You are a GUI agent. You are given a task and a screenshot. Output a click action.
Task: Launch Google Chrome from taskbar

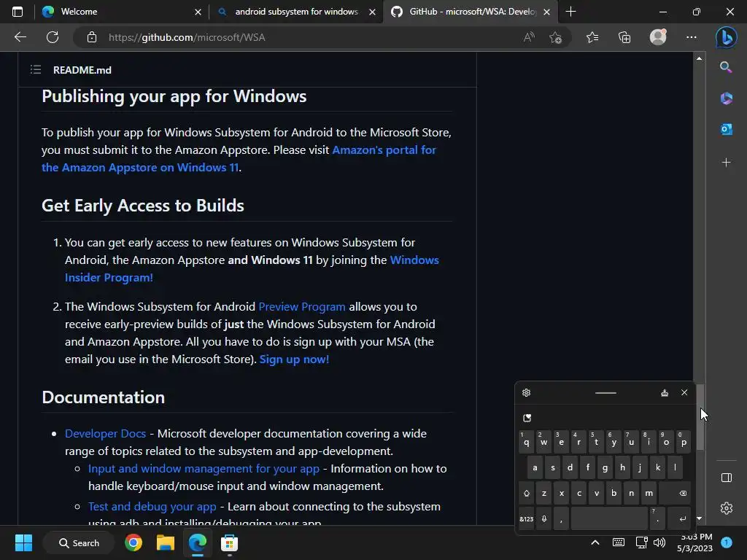point(133,542)
